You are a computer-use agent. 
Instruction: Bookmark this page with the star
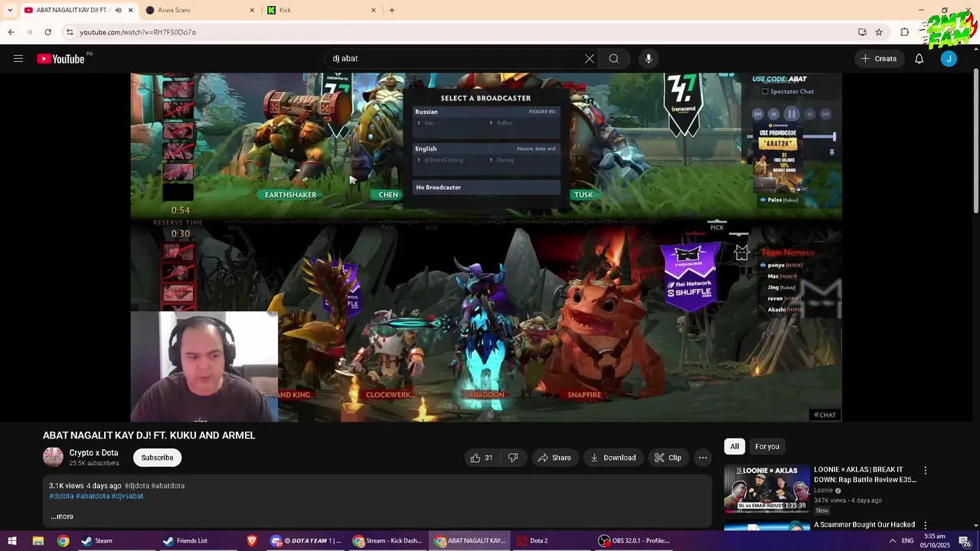[879, 32]
